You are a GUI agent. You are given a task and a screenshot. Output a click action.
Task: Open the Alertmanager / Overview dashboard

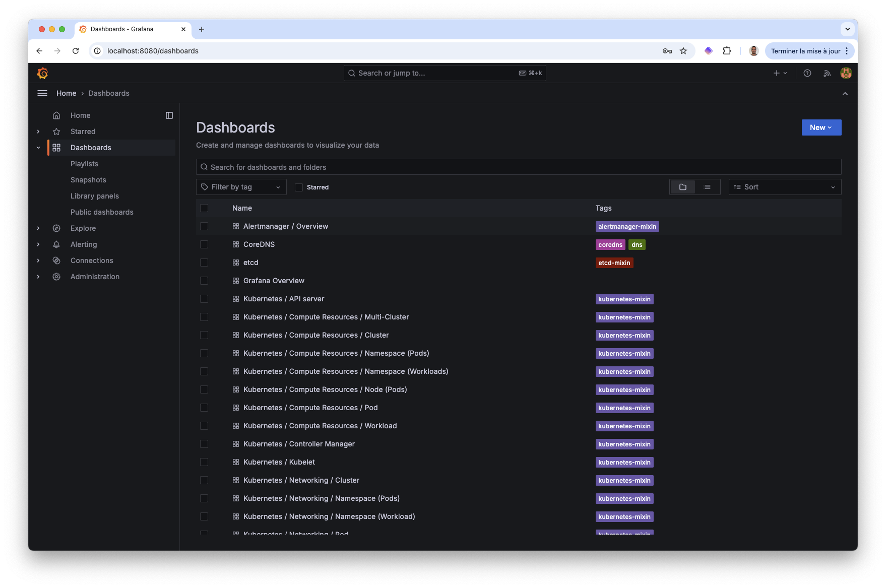(285, 226)
